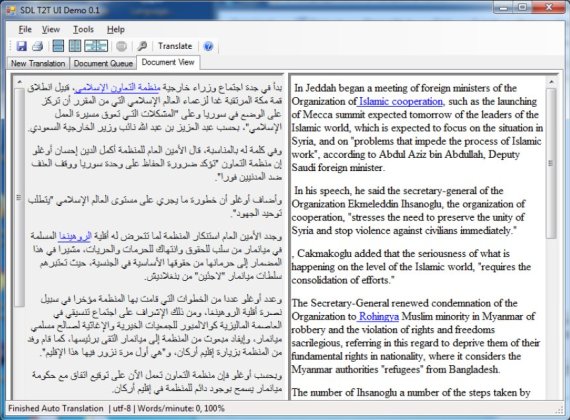
Task: Select the side-by-side dual view icon
Action: 96,46
